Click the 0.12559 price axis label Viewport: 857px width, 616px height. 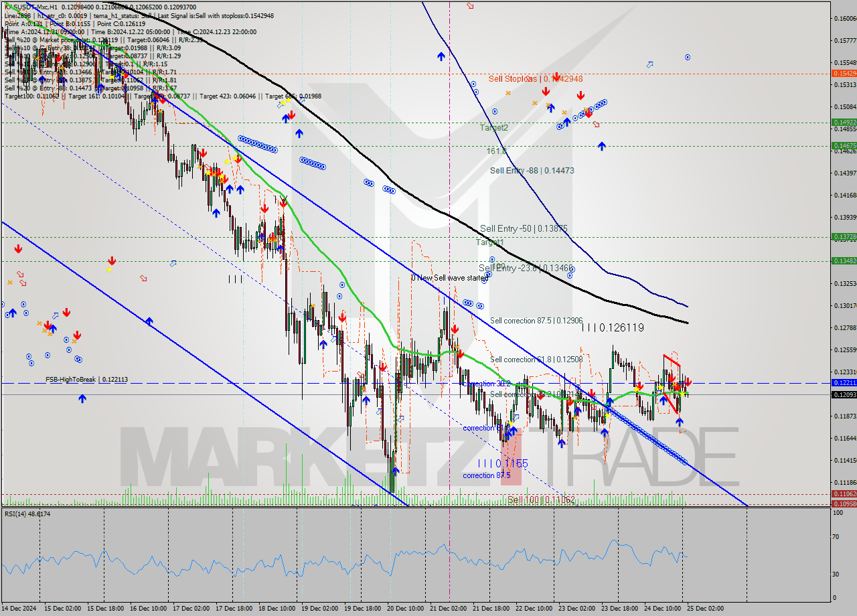coord(845,350)
